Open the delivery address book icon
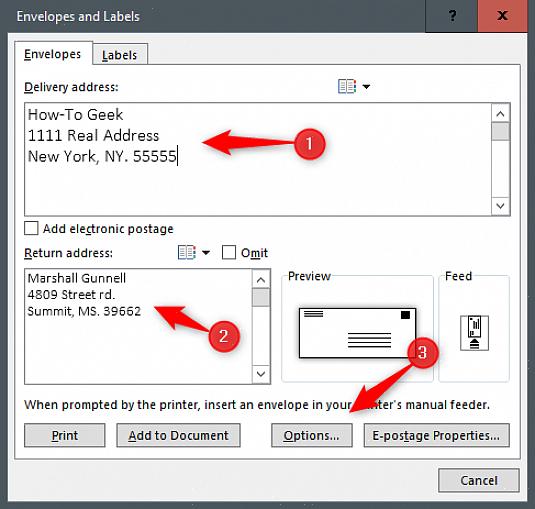The width and height of the screenshot is (535, 509). pos(347,86)
